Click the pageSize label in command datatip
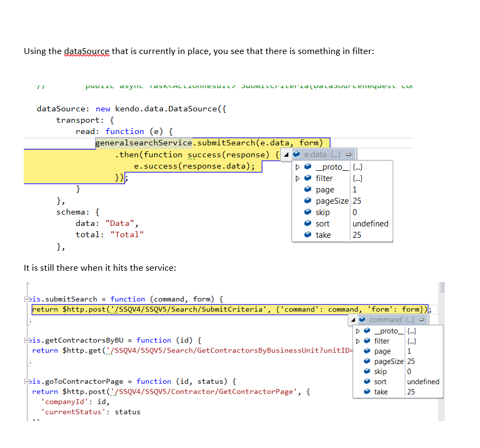Screen dimensions: 480x448 click(389, 362)
